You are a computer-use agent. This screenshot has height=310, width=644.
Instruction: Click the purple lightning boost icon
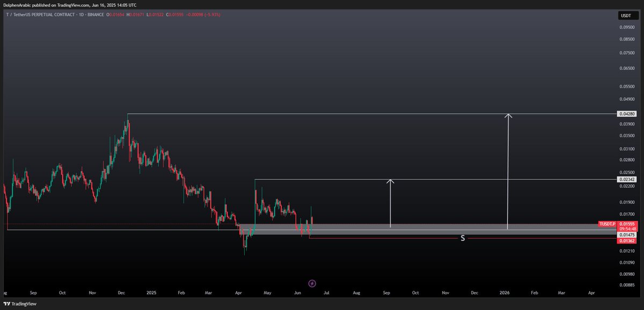coord(311,283)
